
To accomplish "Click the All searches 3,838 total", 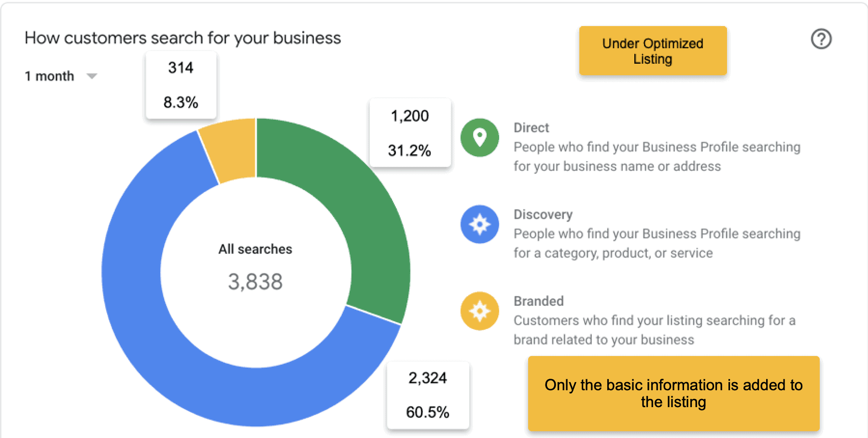I will (x=255, y=281).
